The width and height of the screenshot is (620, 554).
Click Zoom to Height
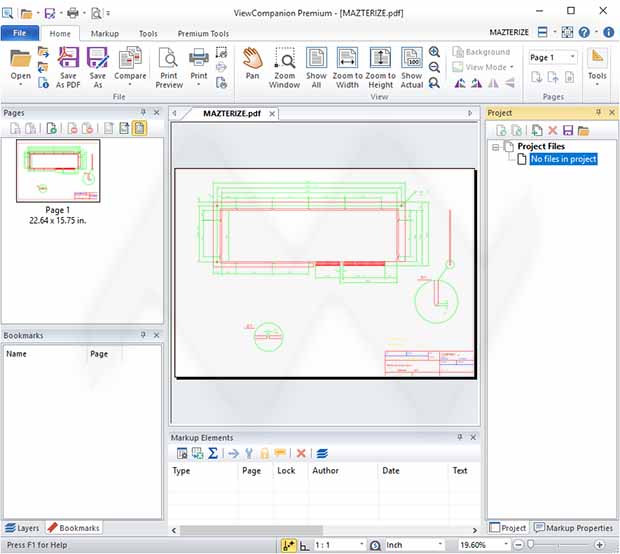[380, 67]
